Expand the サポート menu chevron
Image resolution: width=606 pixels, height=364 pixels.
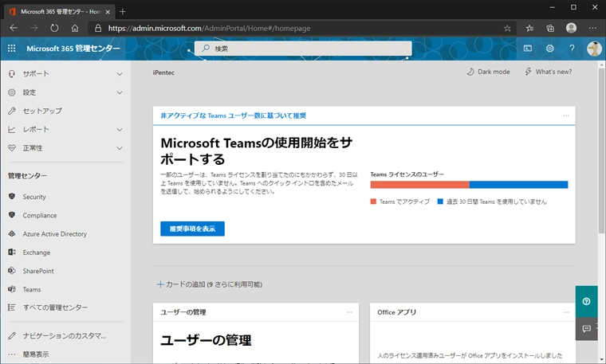click(x=120, y=74)
